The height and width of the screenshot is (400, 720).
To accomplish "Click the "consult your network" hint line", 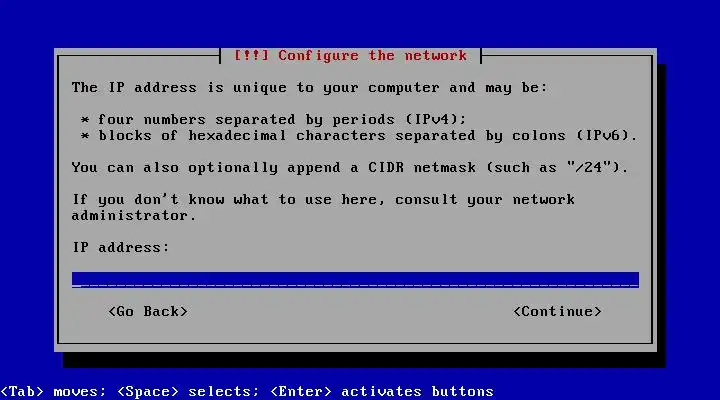I will [x=485, y=199].
